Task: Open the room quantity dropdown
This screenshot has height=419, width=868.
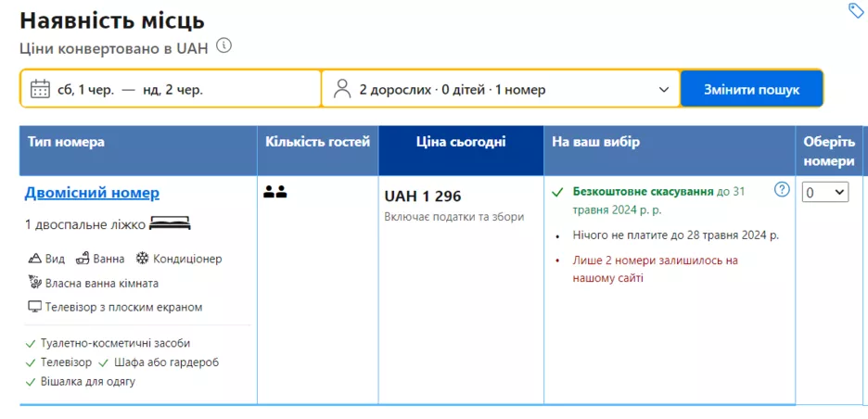Action: pos(824,192)
